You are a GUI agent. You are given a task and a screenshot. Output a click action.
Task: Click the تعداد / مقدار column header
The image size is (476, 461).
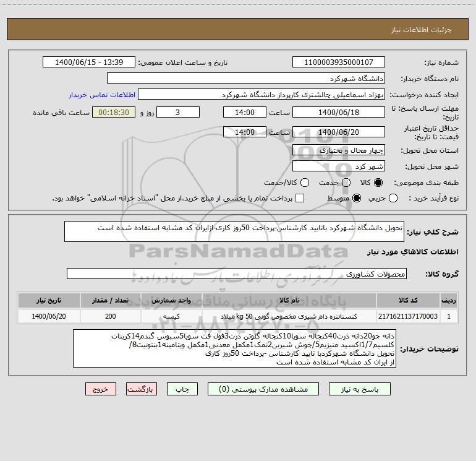(x=110, y=300)
